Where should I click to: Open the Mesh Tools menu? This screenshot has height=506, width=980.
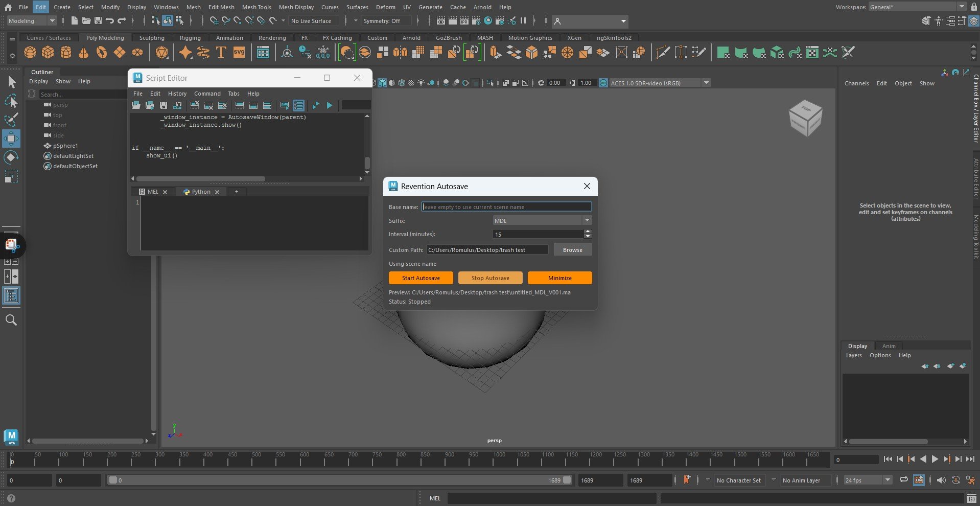pyautogui.click(x=256, y=7)
